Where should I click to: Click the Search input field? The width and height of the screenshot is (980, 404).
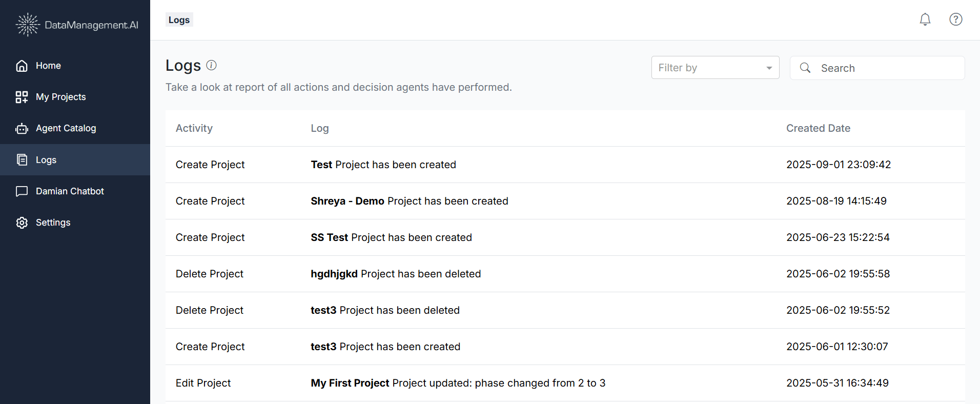(887, 68)
